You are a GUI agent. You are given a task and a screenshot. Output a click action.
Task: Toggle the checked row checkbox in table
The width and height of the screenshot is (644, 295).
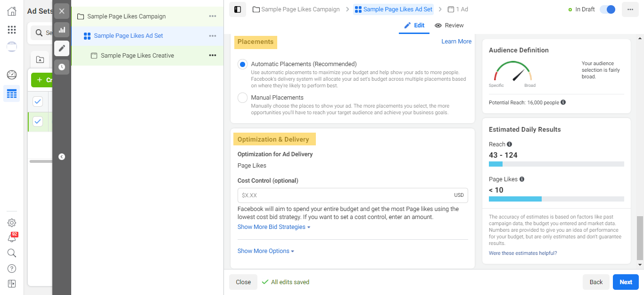click(x=38, y=122)
